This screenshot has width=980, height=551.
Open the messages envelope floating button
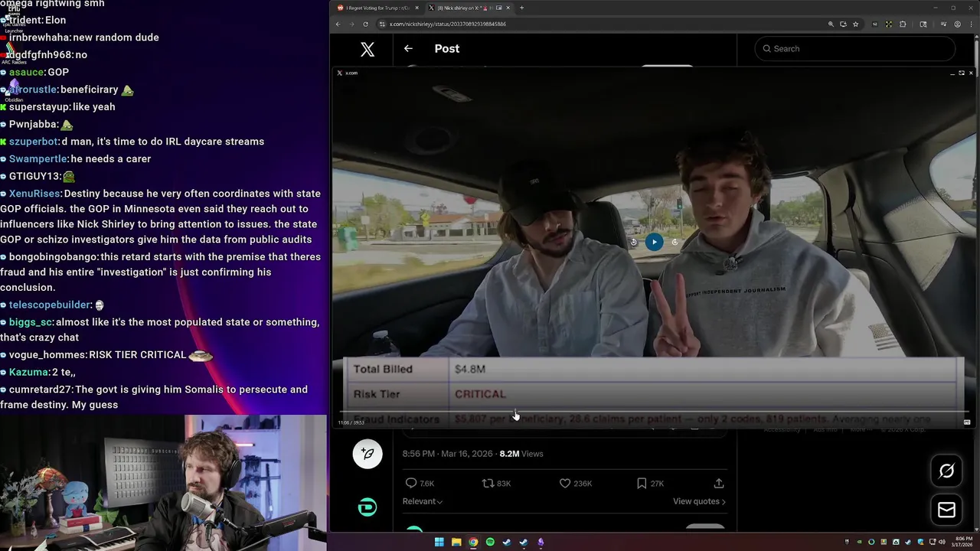pyautogui.click(x=946, y=510)
